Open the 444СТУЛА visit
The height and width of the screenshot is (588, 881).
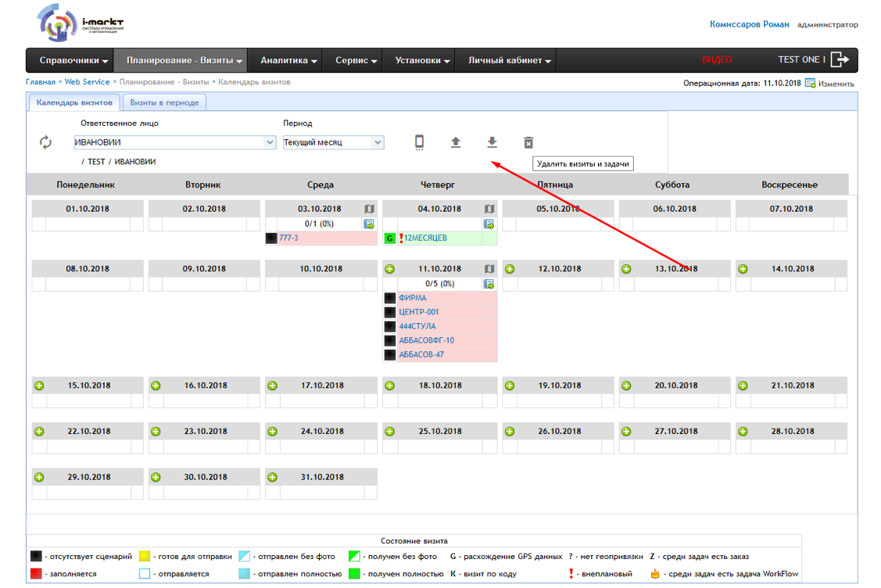(417, 326)
